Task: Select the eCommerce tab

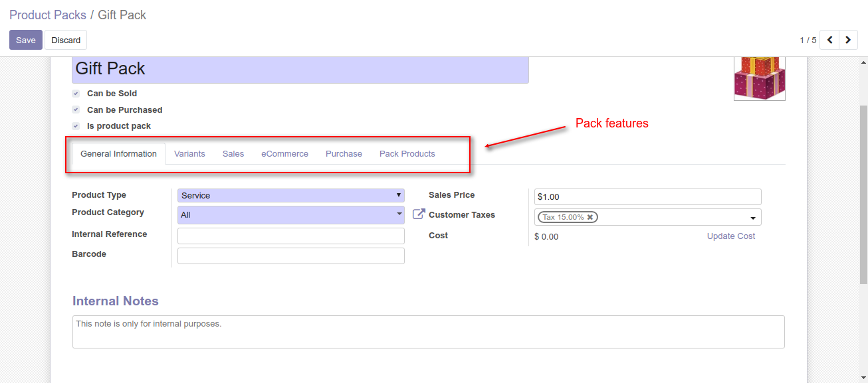Action: point(284,154)
